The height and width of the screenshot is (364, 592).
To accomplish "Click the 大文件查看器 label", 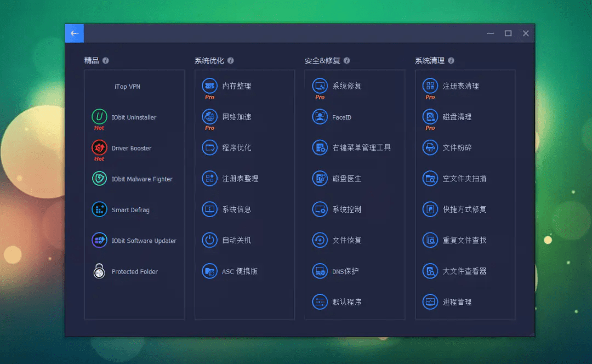I will (464, 271).
